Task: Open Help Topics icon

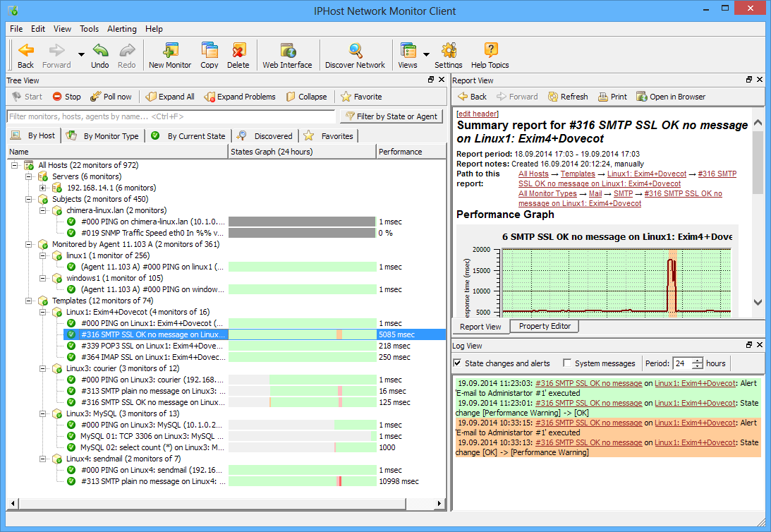Action: point(490,50)
